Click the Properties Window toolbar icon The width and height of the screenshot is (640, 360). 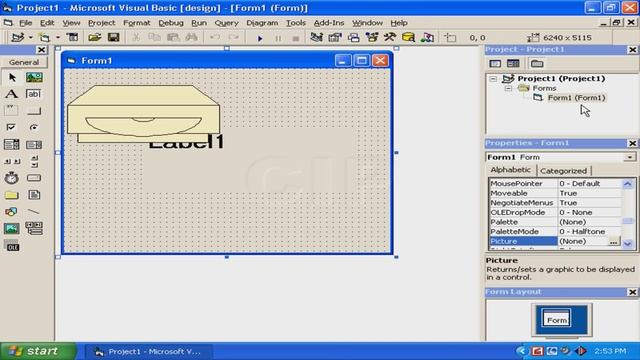point(335,38)
